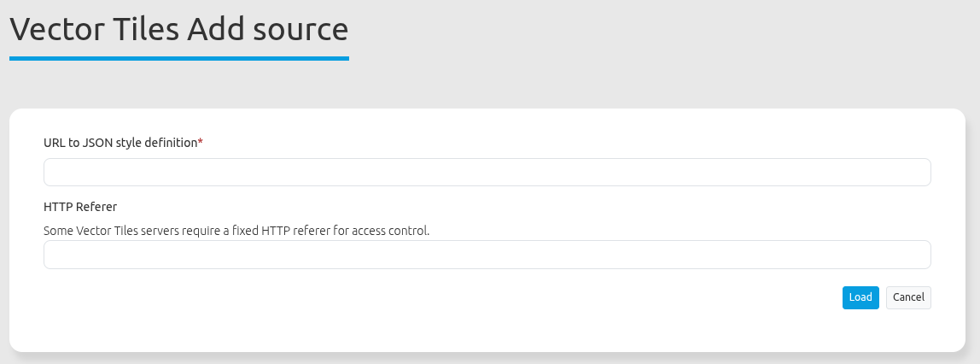Viewport: 980px width, 364px height.
Task: Click the blue Load button
Action: 860,297
